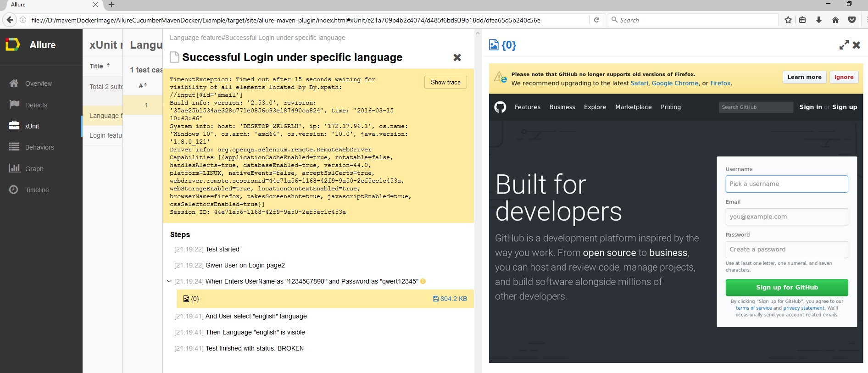Sort suites by Title column
868x373 pixels.
[100, 66]
